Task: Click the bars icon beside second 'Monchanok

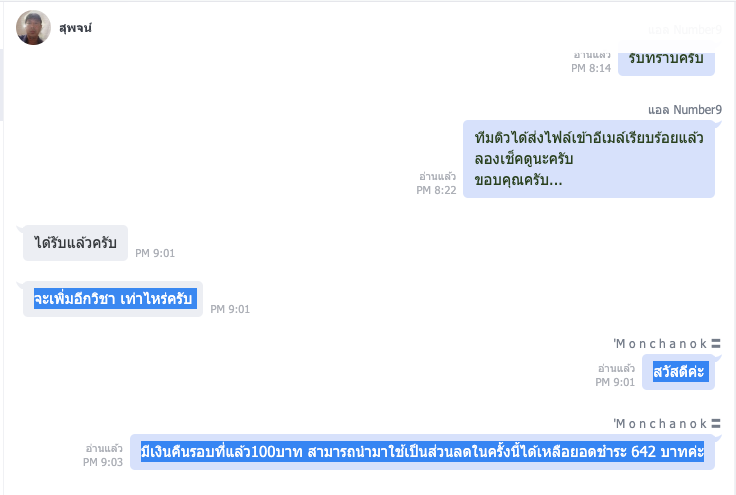Action: click(x=716, y=424)
